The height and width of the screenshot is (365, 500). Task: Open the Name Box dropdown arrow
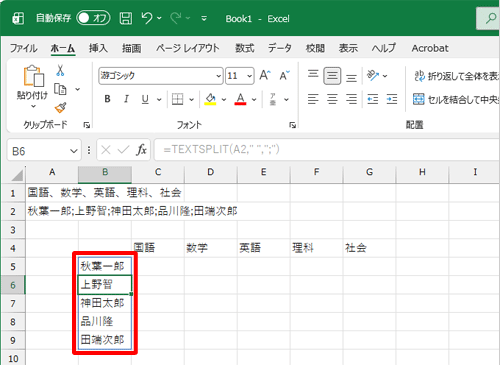coord(74,151)
